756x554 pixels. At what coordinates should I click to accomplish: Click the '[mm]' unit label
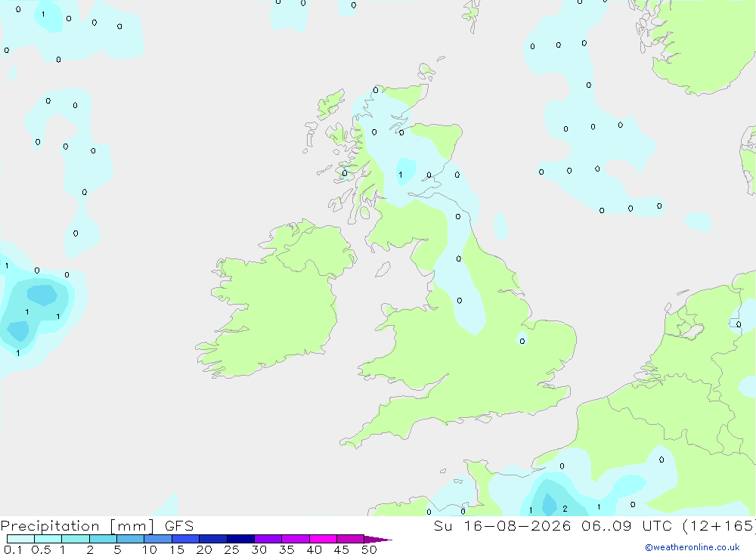point(132,526)
